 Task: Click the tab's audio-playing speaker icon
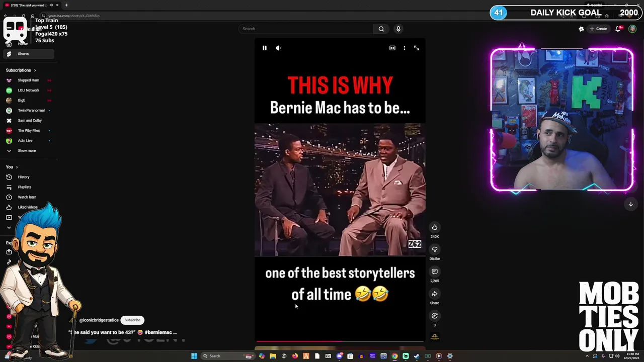51,5
